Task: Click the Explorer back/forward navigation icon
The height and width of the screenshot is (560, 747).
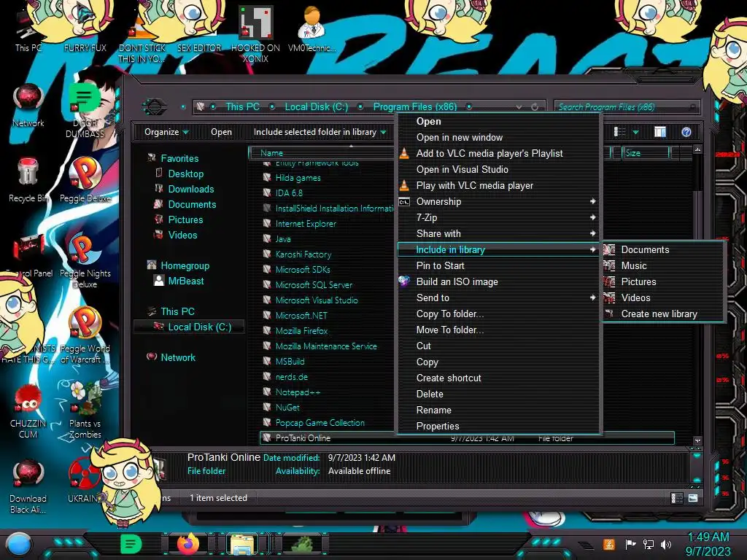Action: [154, 106]
